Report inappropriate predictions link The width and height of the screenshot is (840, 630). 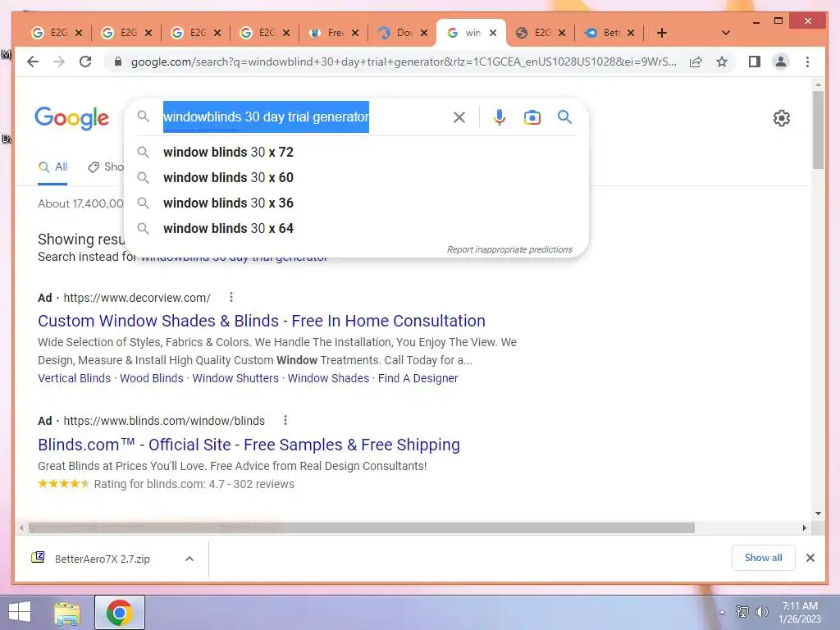point(509,249)
